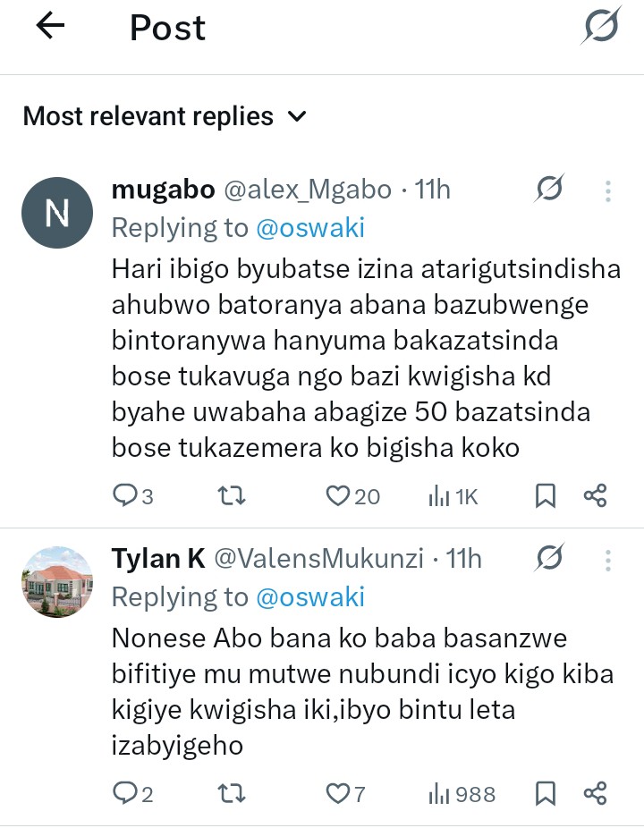Bookmark Tylan K's reply
Image resolution: width=644 pixels, height=828 pixels.
(x=546, y=792)
